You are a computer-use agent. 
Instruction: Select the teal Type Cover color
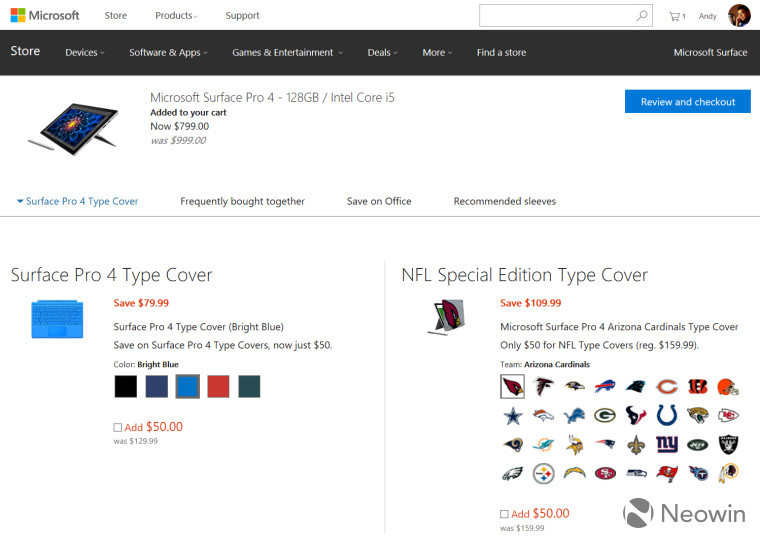coord(249,386)
